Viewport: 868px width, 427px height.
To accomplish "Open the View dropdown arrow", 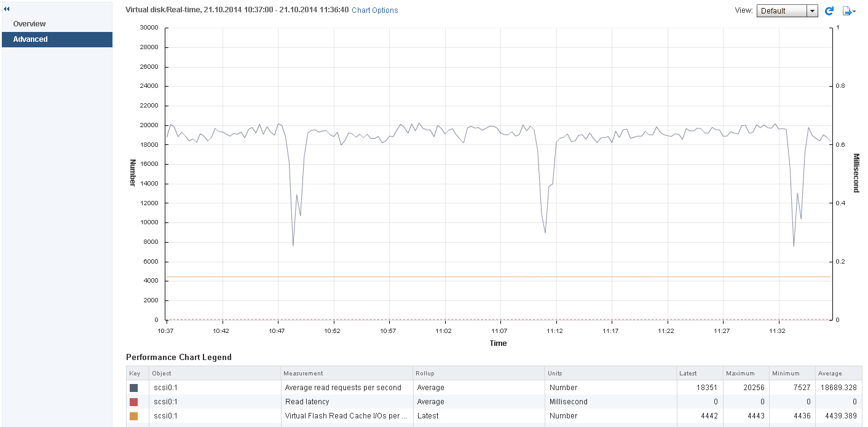I will [812, 11].
